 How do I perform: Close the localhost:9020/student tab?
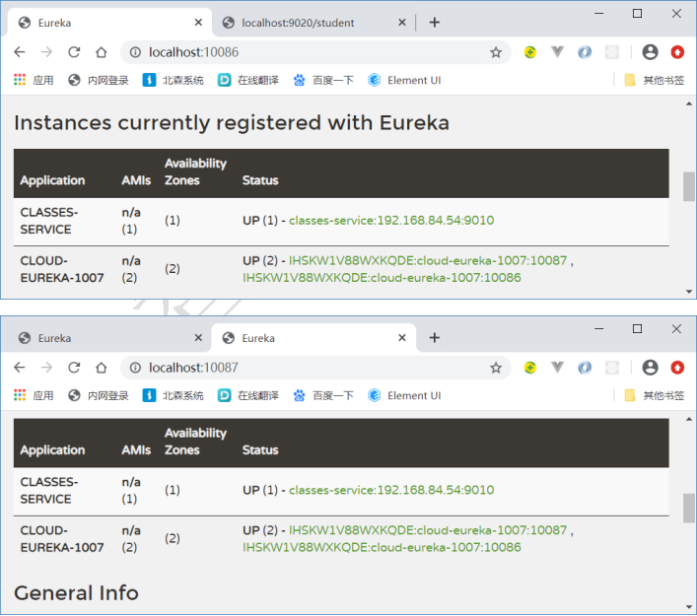402,23
